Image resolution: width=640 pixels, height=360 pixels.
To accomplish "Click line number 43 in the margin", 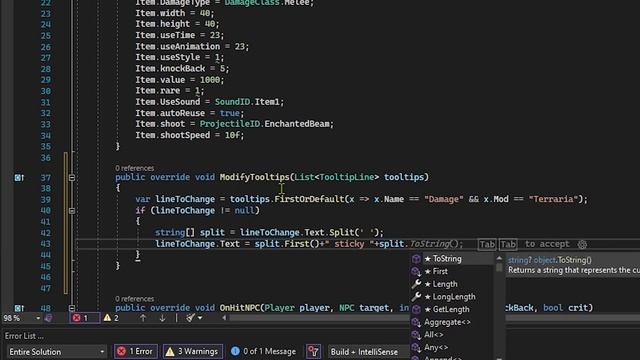I will point(45,244).
